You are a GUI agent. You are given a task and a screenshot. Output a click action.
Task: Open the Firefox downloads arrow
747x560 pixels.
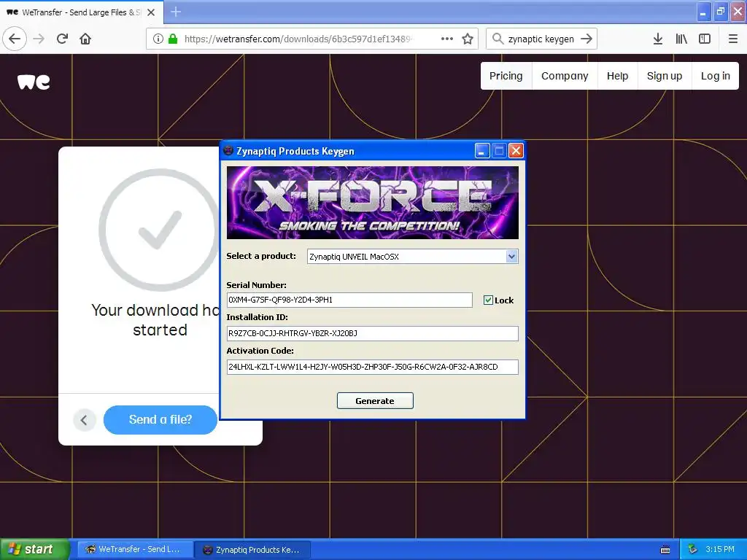click(658, 39)
